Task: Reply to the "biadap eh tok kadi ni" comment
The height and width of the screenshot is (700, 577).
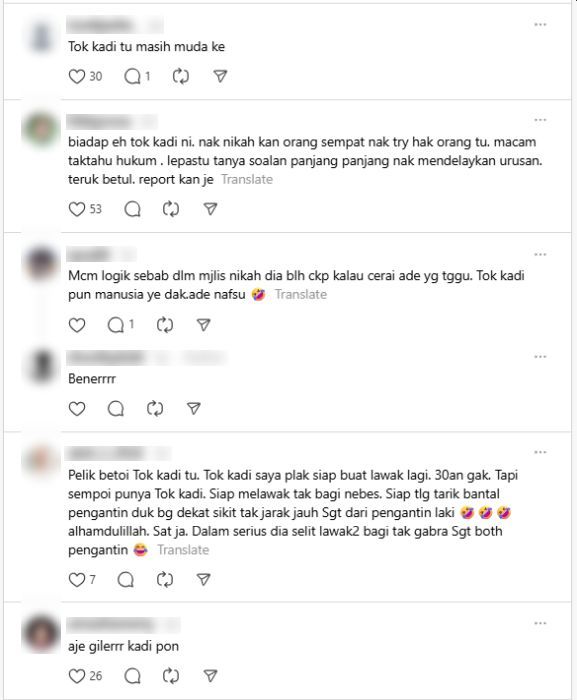Action: [133, 209]
